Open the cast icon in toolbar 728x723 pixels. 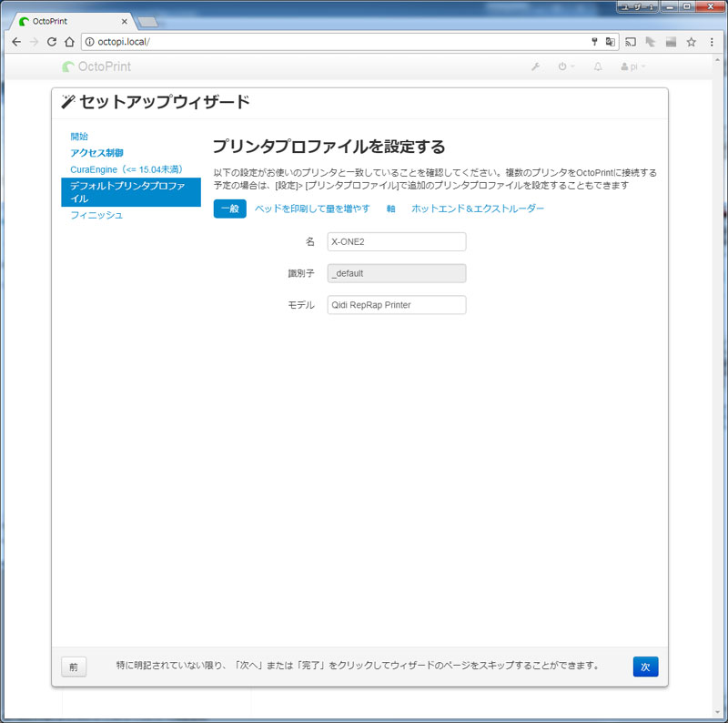click(x=631, y=42)
